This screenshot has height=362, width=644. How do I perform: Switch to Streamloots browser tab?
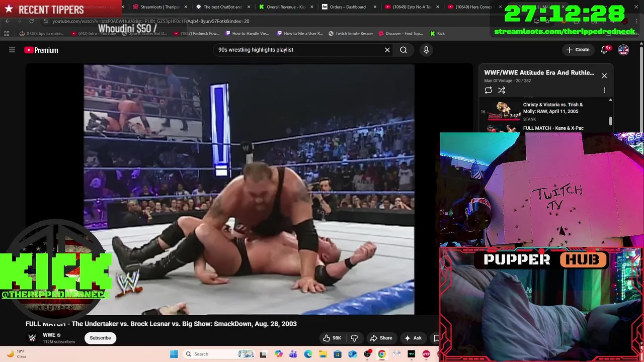pyautogui.click(x=159, y=7)
